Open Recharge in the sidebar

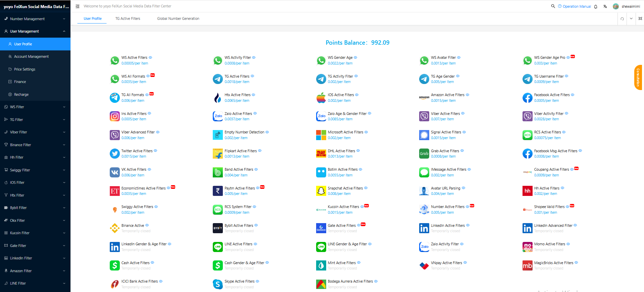35,94
